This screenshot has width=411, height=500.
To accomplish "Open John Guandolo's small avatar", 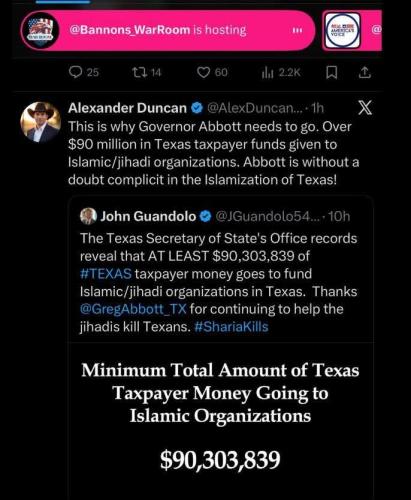I will (88, 216).
